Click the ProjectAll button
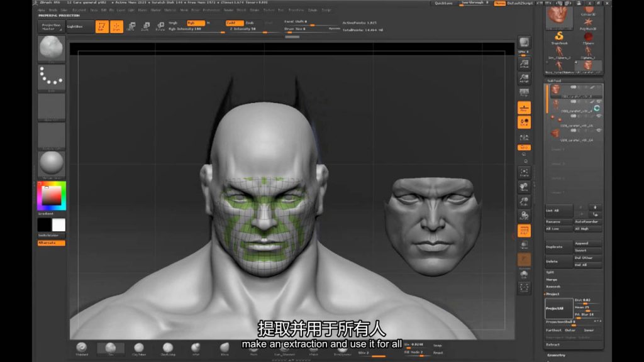Viewport: 644px width, 362px height. point(558,309)
